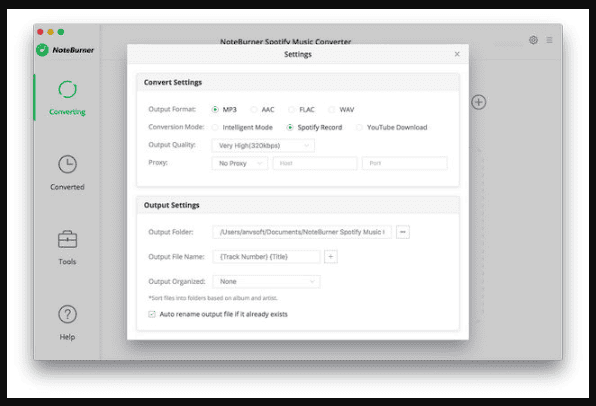Select MP3 output format

pos(215,109)
